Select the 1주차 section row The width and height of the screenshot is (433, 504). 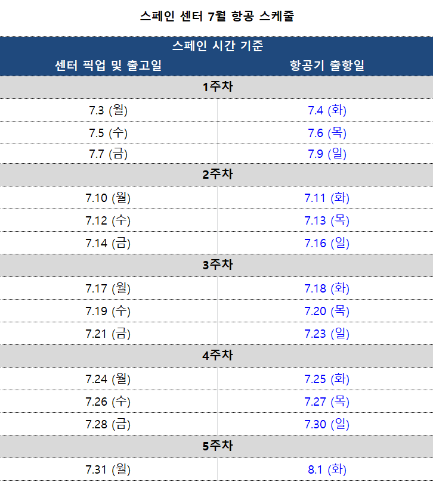pyautogui.click(x=216, y=87)
